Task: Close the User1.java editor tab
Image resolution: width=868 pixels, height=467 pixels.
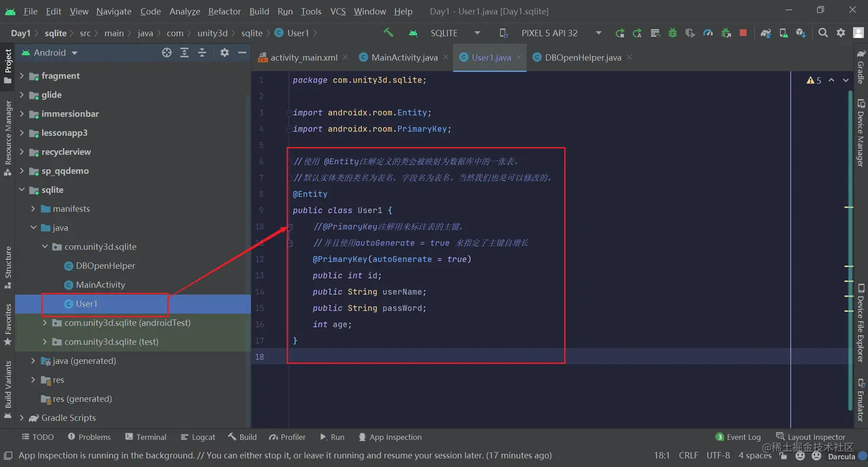Action: click(518, 57)
